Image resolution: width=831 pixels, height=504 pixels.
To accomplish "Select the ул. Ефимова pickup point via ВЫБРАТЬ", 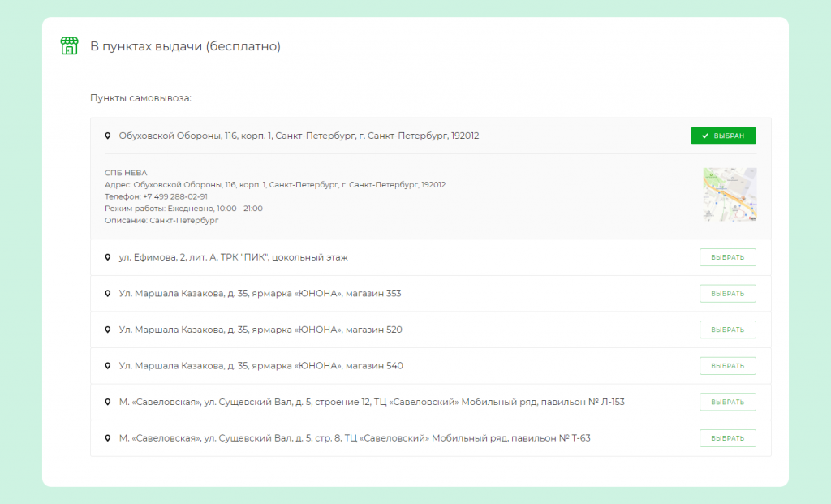I will click(x=728, y=257).
